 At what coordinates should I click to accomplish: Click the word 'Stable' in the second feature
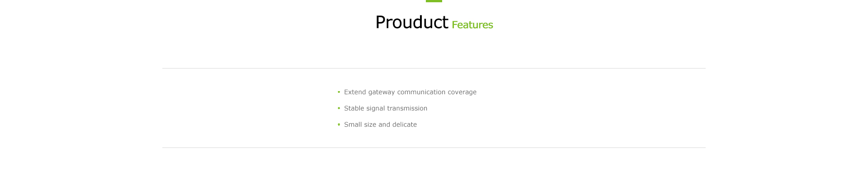point(354,108)
